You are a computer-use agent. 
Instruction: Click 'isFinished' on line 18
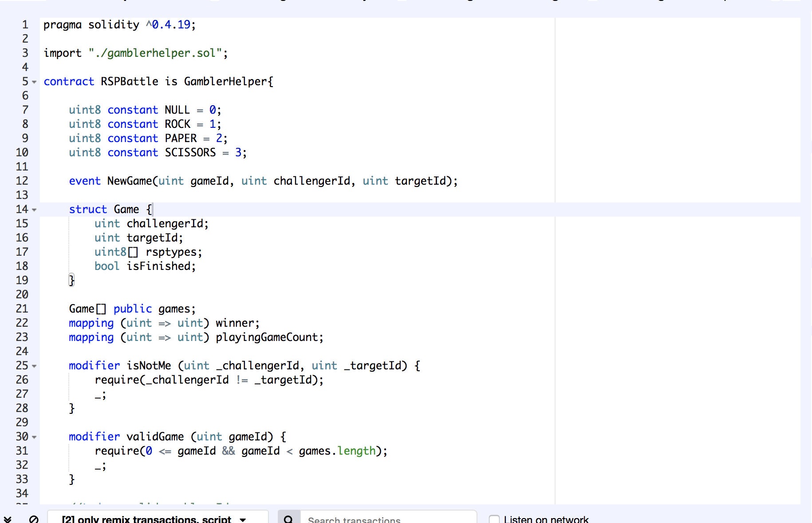pyautogui.click(x=159, y=266)
